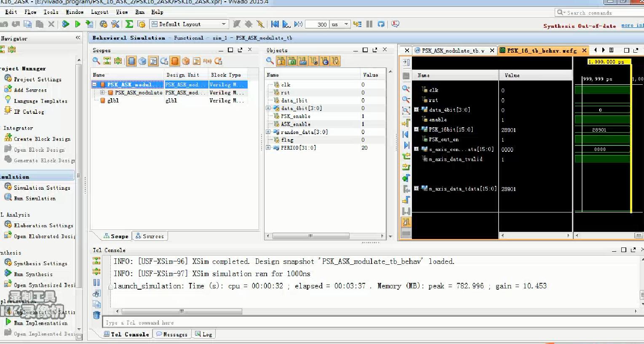Click the Run Synthesis green play toolbar icon

[77, 24]
